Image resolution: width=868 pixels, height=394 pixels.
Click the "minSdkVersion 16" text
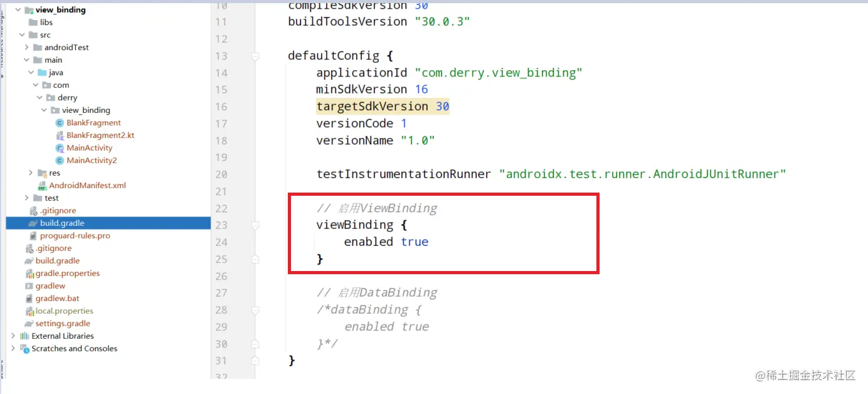pyautogui.click(x=372, y=90)
